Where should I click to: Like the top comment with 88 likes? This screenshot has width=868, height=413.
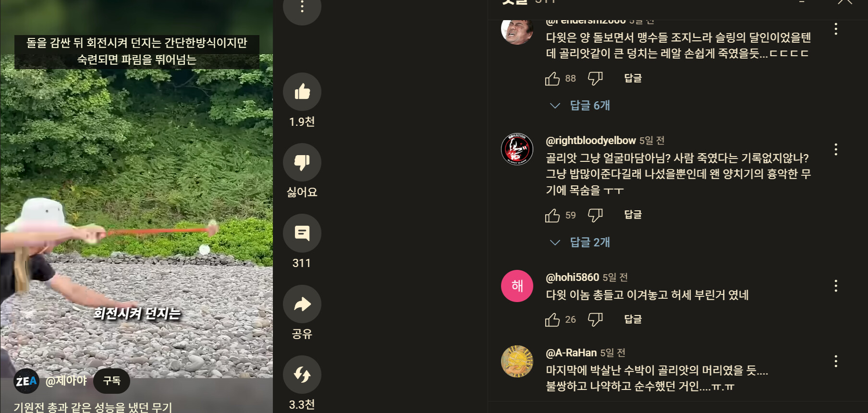(552, 78)
